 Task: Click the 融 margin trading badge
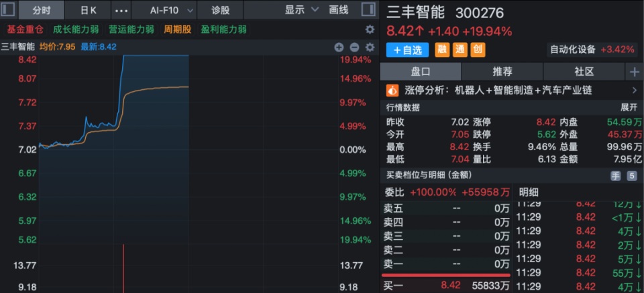(x=442, y=50)
